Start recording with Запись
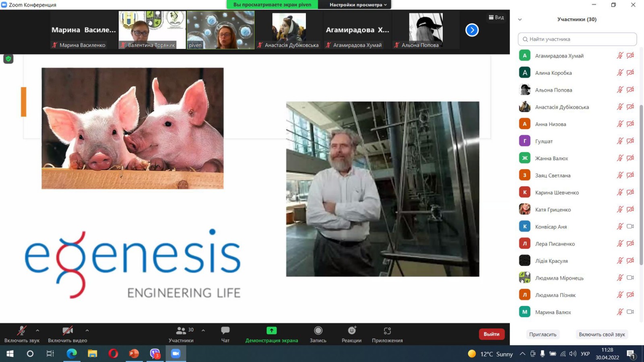The width and height of the screenshot is (644, 362). pos(318,334)
